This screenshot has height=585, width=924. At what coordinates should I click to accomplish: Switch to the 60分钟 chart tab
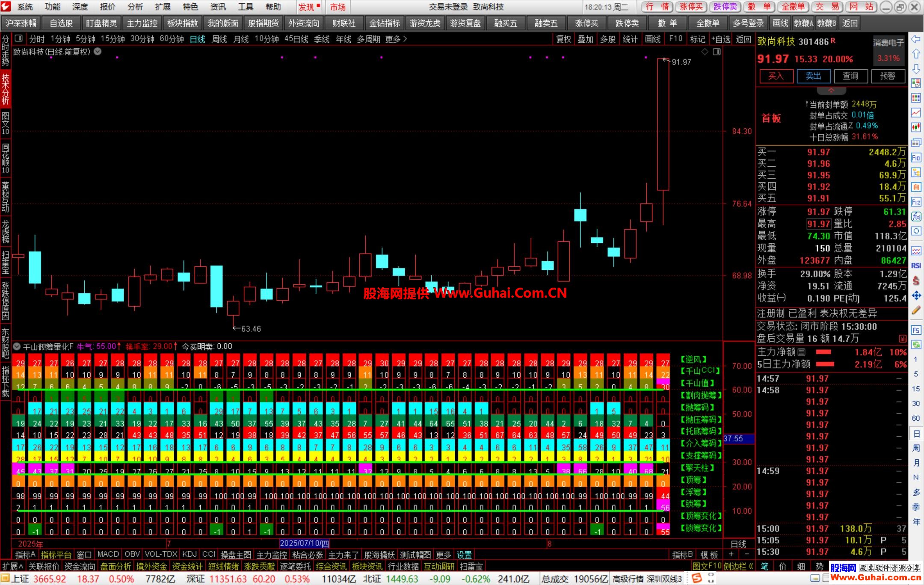(172, 39)
